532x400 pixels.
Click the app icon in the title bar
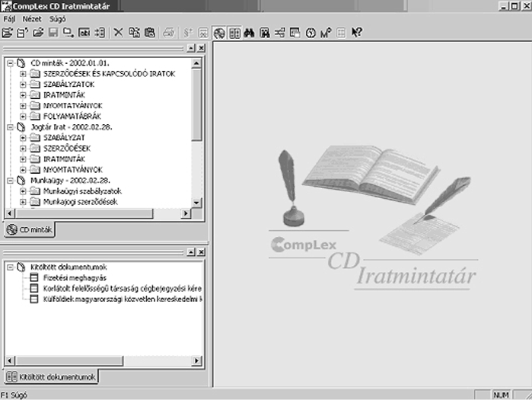click(x=6, y=6)
